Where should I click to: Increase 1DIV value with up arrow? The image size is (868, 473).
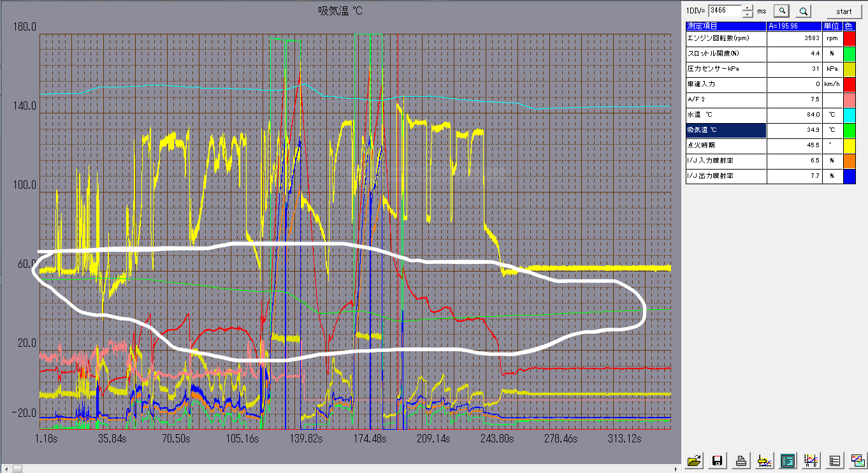click(x=746, y=8)
